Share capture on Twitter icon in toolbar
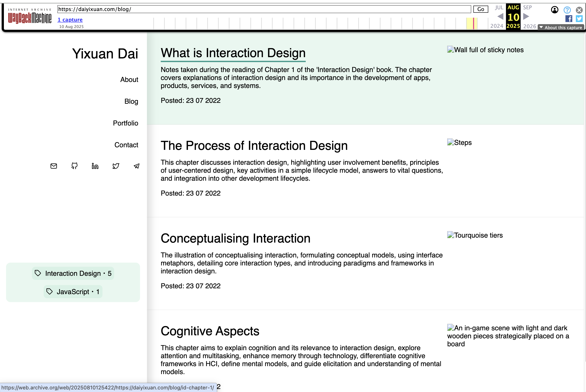 pyautogui.click(x=579, y=19)
